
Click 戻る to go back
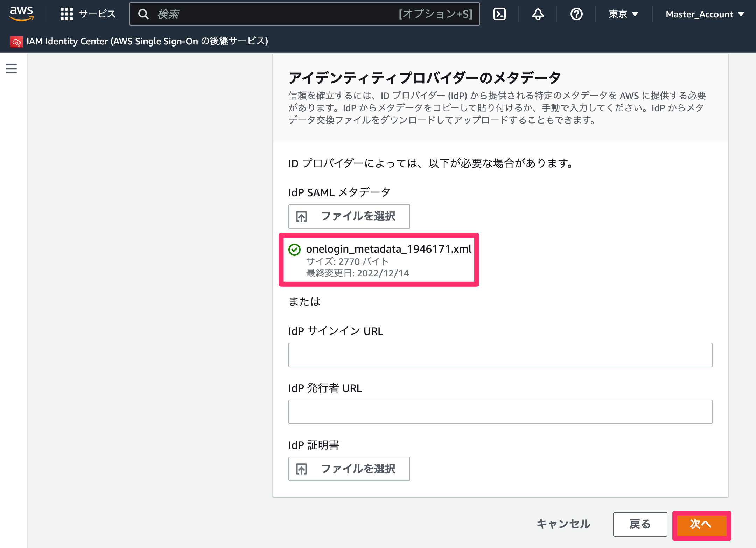click(x=640, y=524)
